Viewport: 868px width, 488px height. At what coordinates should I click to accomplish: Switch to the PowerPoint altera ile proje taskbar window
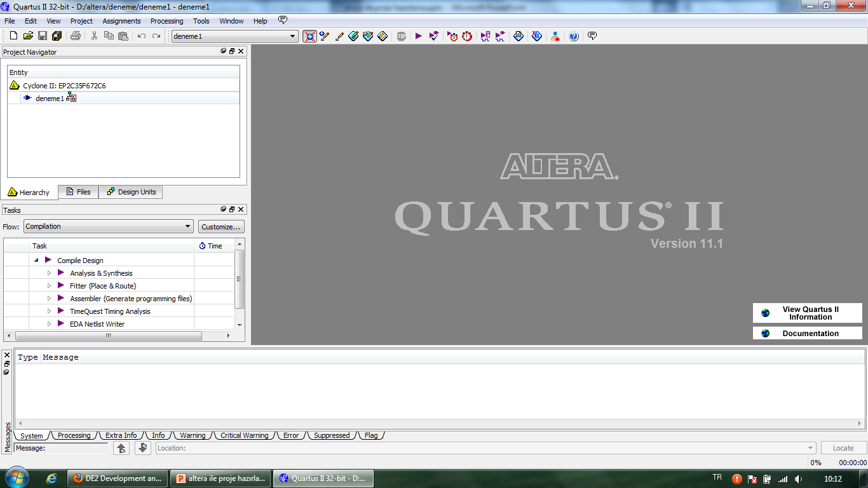pyautogui.click(x=220, y=478)
